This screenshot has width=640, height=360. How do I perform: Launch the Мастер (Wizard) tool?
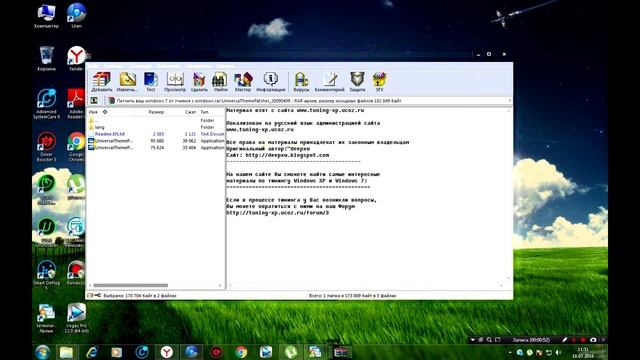click(243, 82)
